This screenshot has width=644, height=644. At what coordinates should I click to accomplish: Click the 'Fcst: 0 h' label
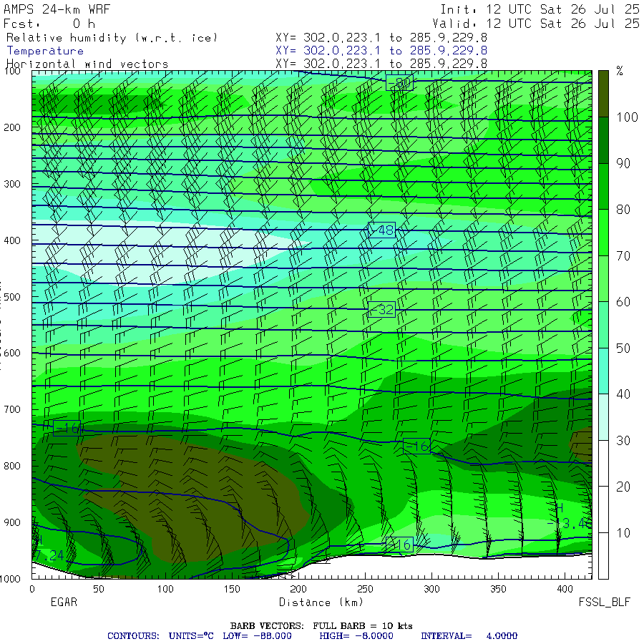tap(49, 24)
